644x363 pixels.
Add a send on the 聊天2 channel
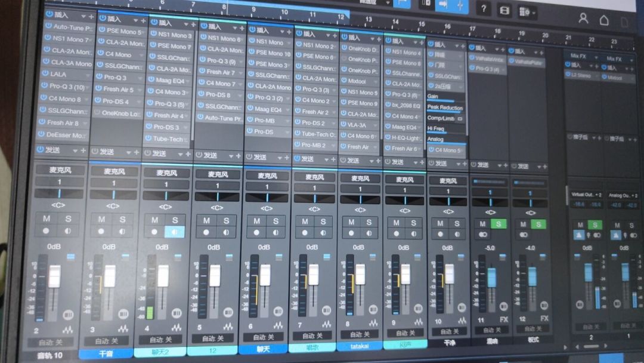coord(188,154)
